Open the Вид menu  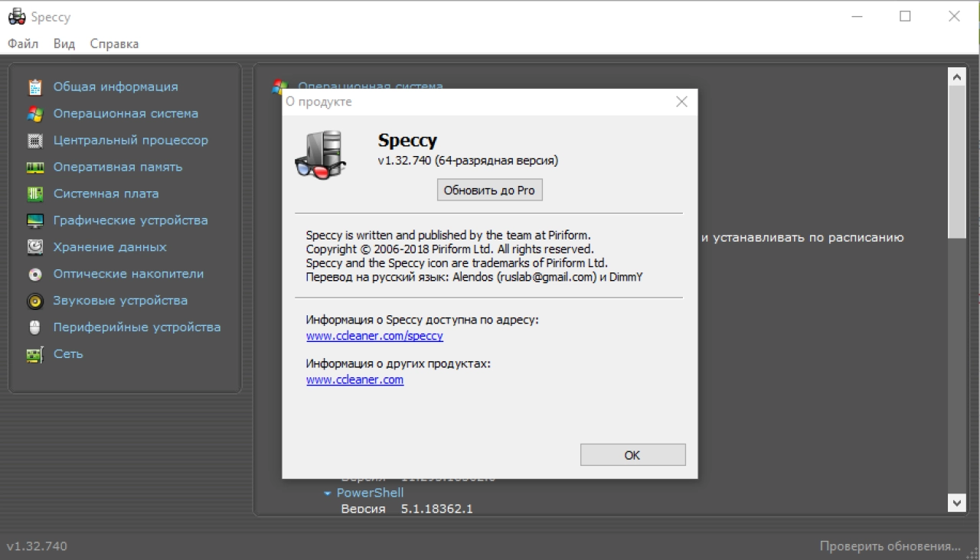tap(64, 44)
